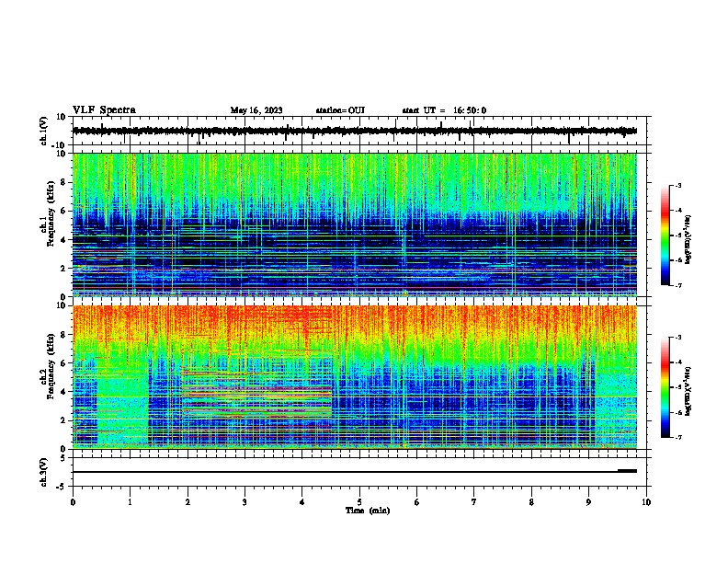Click the ch.3 step marker at trace end
Screen dimensions: 728x563
[x=627, y=471]
